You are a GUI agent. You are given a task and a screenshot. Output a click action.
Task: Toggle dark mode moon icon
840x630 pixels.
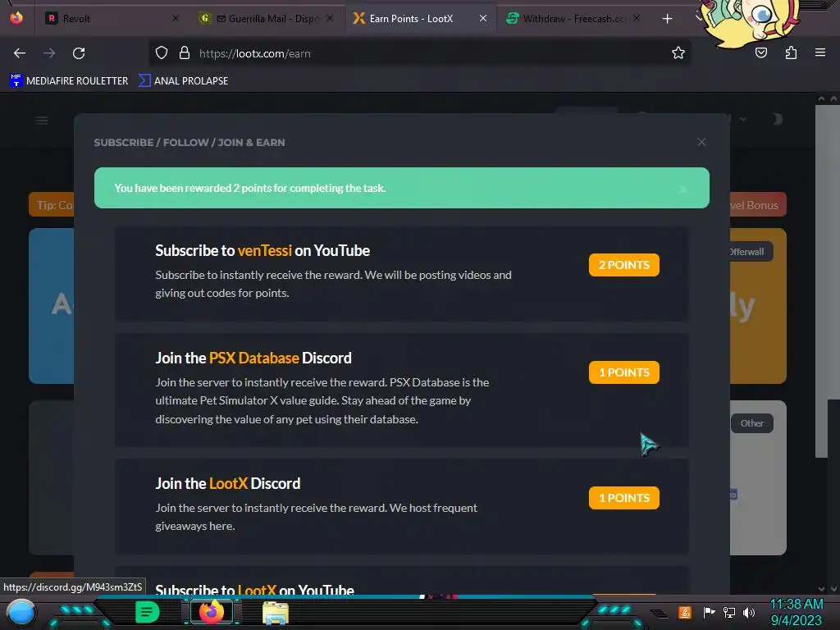click(777, 119)
